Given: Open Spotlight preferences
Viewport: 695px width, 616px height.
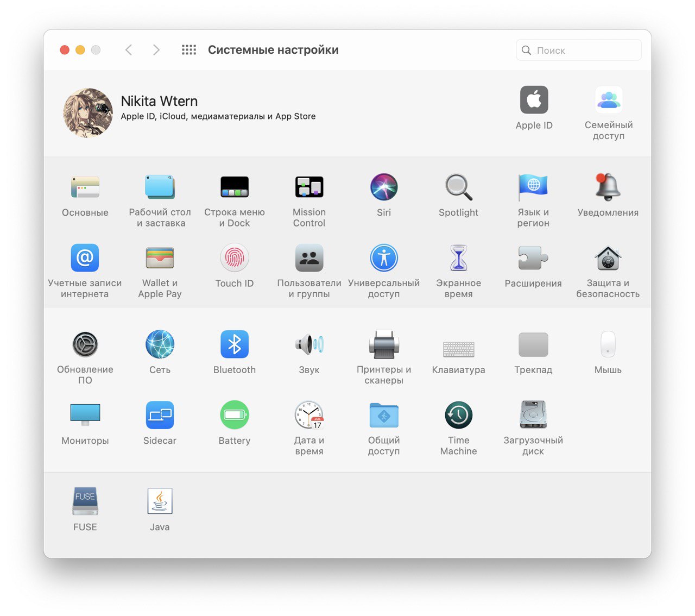Looking at the screenshot, I should pyautogui.click(x=459, y=187).
